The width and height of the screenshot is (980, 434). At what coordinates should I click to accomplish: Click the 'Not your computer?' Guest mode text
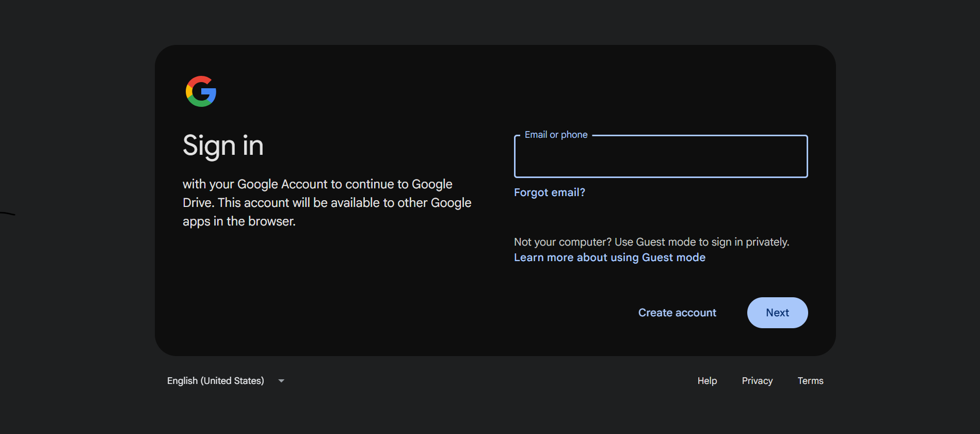pyautogui.click(x=651, y=242)
